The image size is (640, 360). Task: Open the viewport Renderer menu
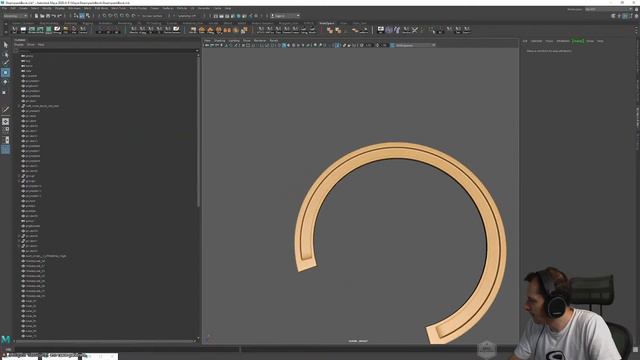coord(260,41)
